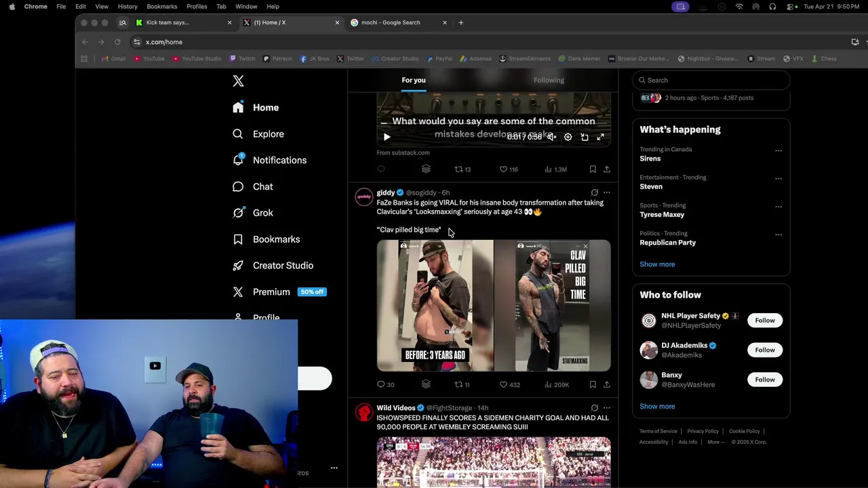Open the BEFORE: 3 YEARS AGO image
Screen dimensions: 868x488
tap(435, 306)
